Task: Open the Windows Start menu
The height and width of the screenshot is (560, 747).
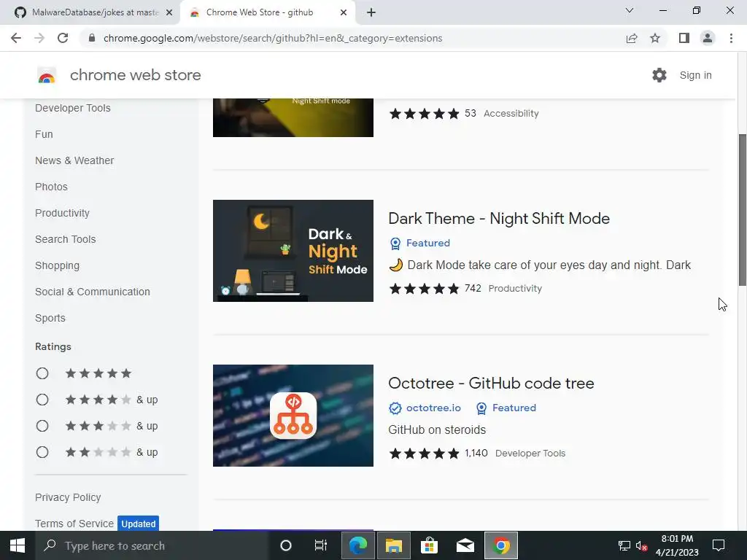Action: coord(18,545)
